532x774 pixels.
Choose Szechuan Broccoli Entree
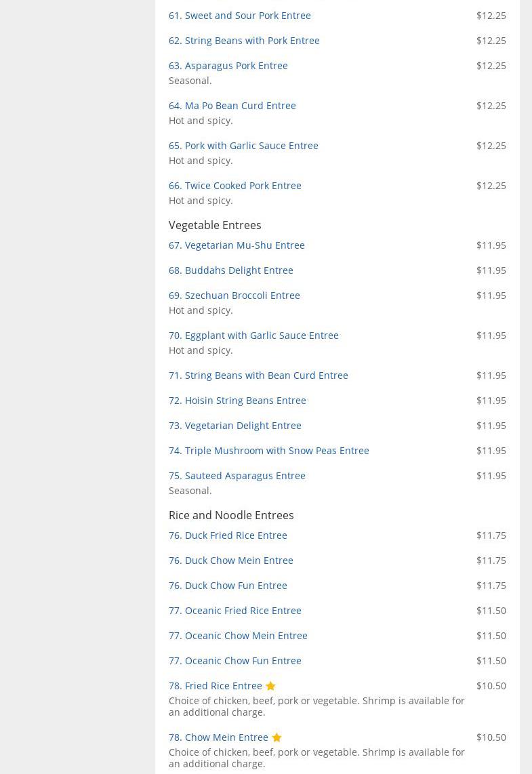coord(234,295)
